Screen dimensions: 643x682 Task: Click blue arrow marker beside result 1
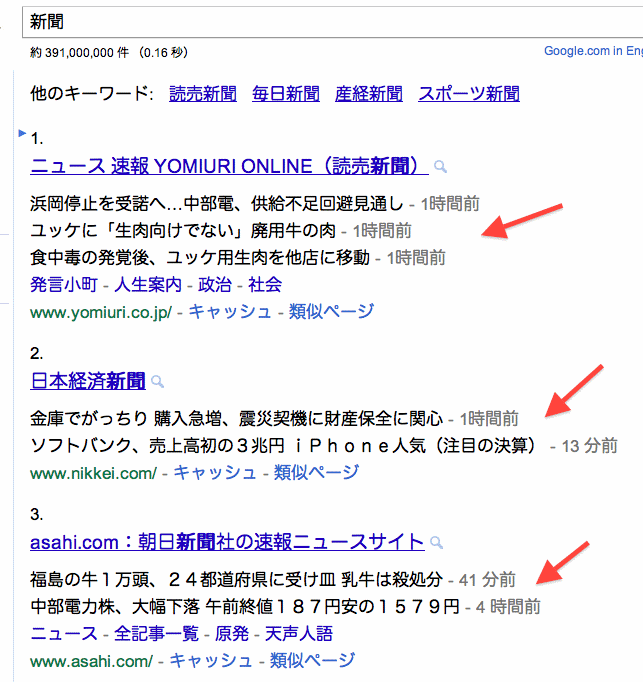22,133
